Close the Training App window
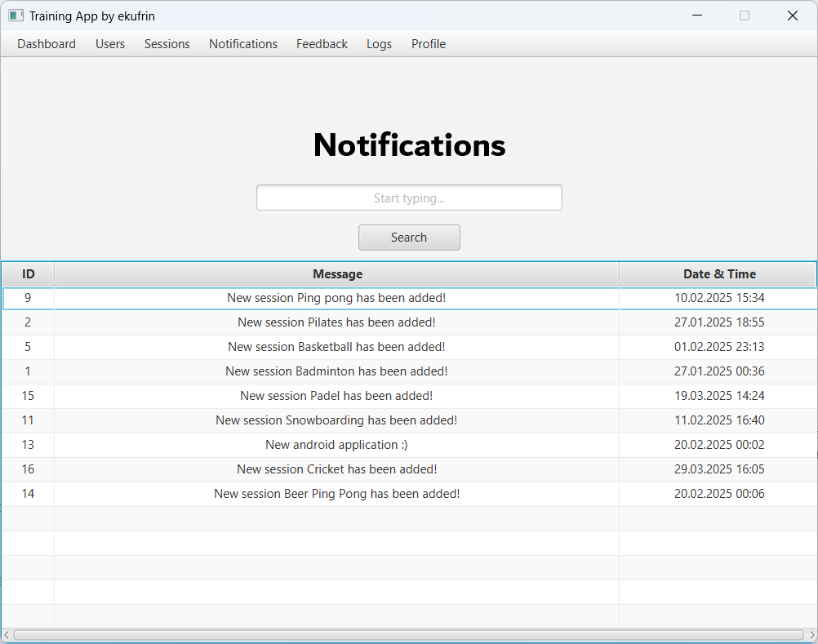 coord(793,16)
